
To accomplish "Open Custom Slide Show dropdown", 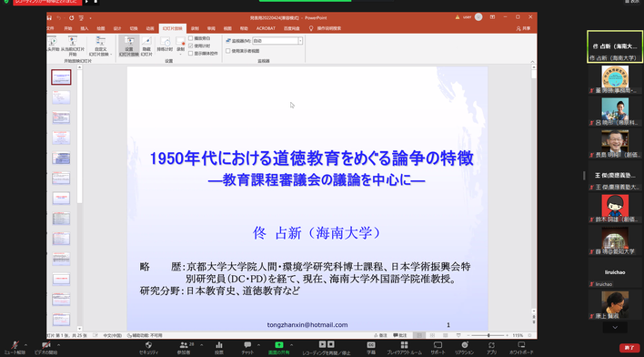I will click(101, 46).
